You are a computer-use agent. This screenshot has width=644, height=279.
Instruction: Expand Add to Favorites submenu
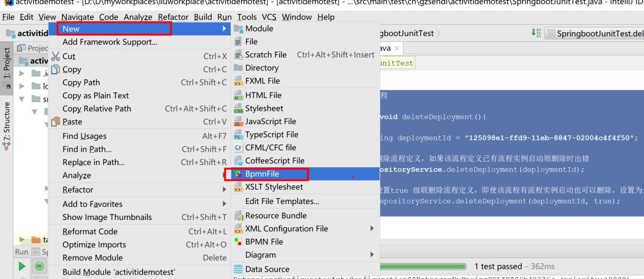point(140,204)
